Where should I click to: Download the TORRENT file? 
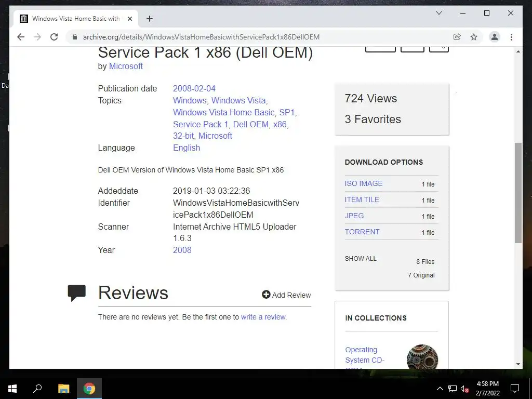click(362, 232)
